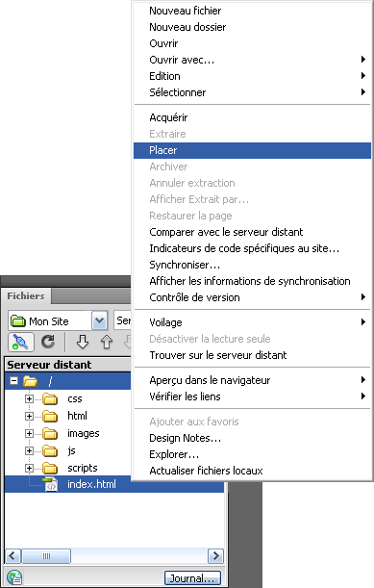Choose Trouver sur le serveur distant
Screen dimensions: 374x588
point(252,355)
